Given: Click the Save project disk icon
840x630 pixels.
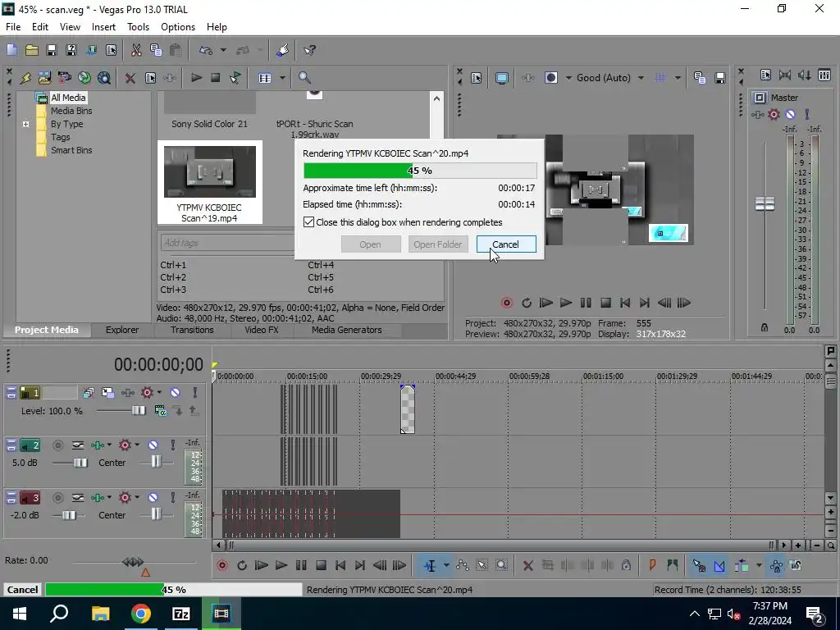Looking at the screenshot, I should (x=52, y=50).
